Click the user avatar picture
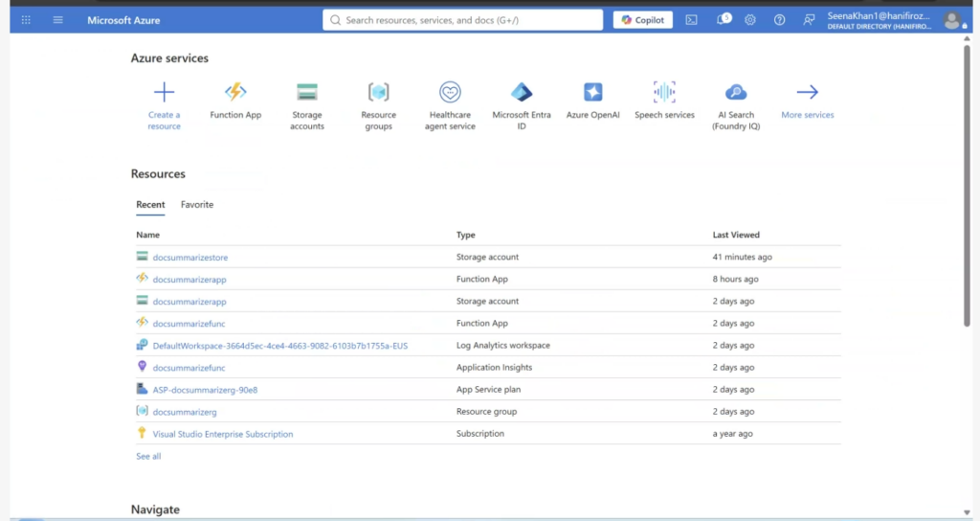Screen dimensions: 980x521 click(x=952, y=21)
